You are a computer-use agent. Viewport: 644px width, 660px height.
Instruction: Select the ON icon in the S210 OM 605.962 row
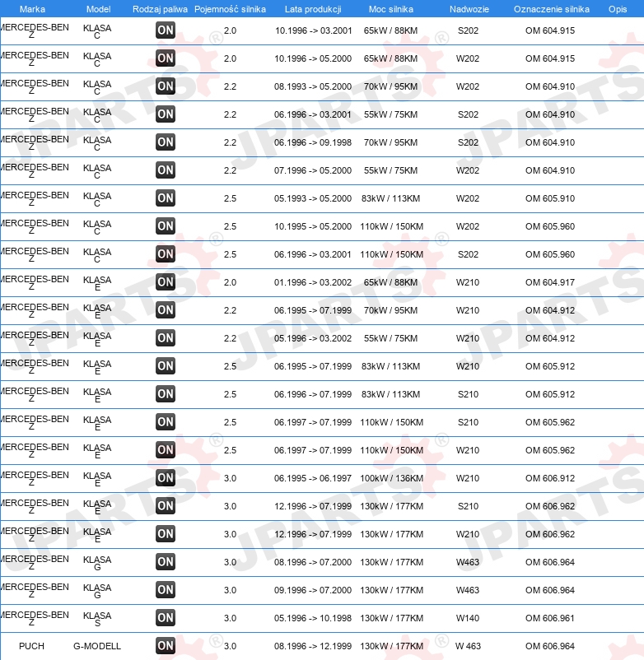tap(165, 422)
